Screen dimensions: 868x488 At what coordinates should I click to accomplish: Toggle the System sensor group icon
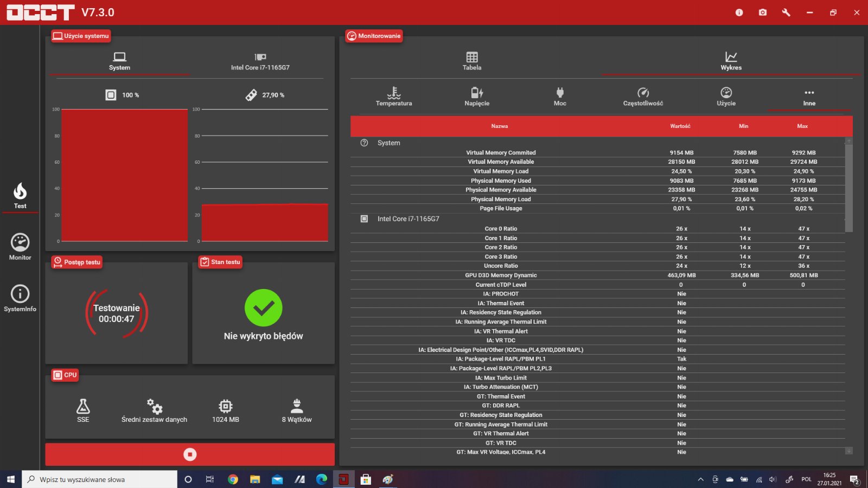[364, 143]
